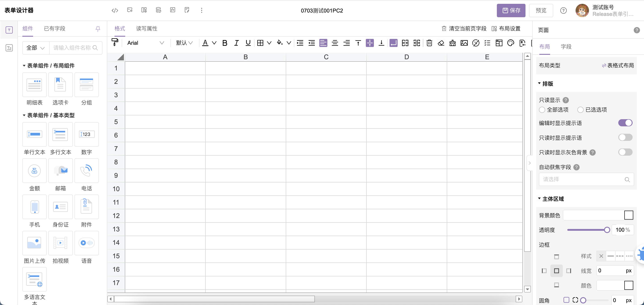Open the Arial font dropdown
The width and height of the screenshot is (644, 305).
[146, 43]
